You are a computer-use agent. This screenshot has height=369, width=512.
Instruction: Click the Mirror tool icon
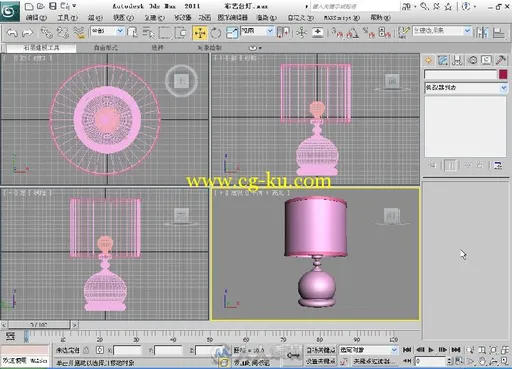click(482, 32)
